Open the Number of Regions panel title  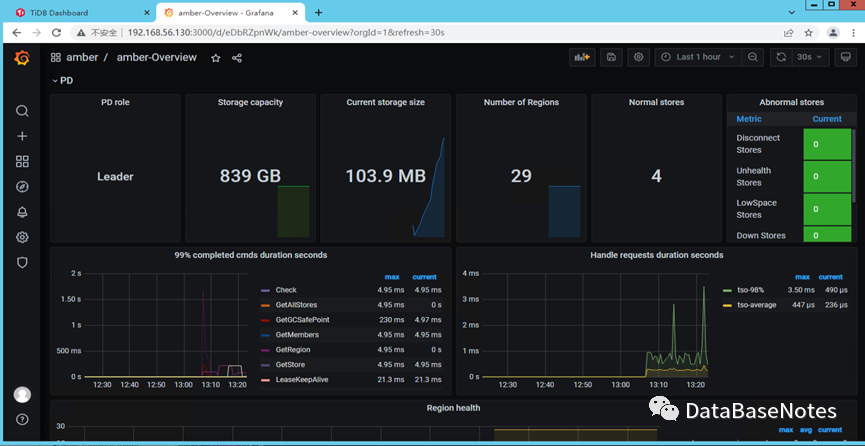point(521,102)
